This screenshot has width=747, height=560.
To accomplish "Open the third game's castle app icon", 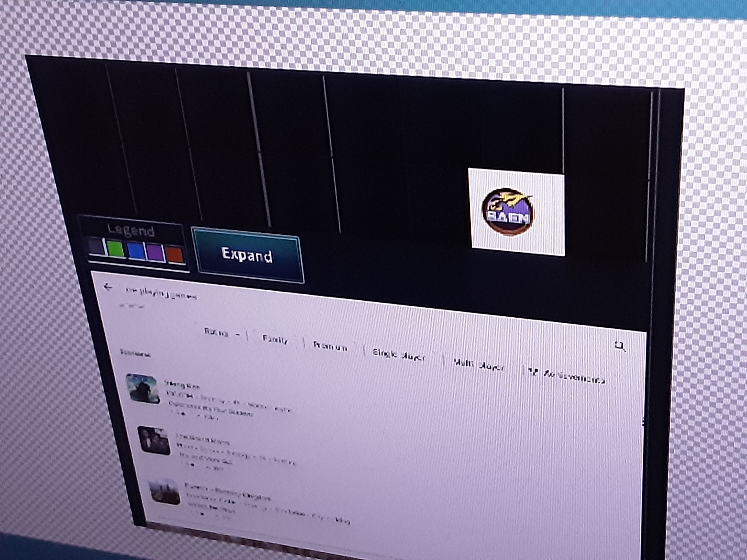I will tap(165, 493).
